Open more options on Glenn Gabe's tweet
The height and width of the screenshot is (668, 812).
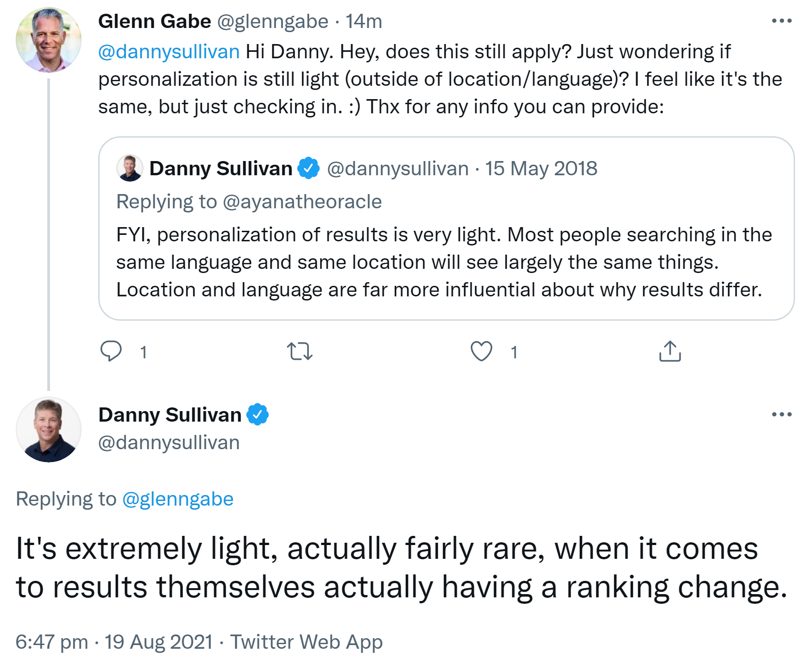[782, 21]
